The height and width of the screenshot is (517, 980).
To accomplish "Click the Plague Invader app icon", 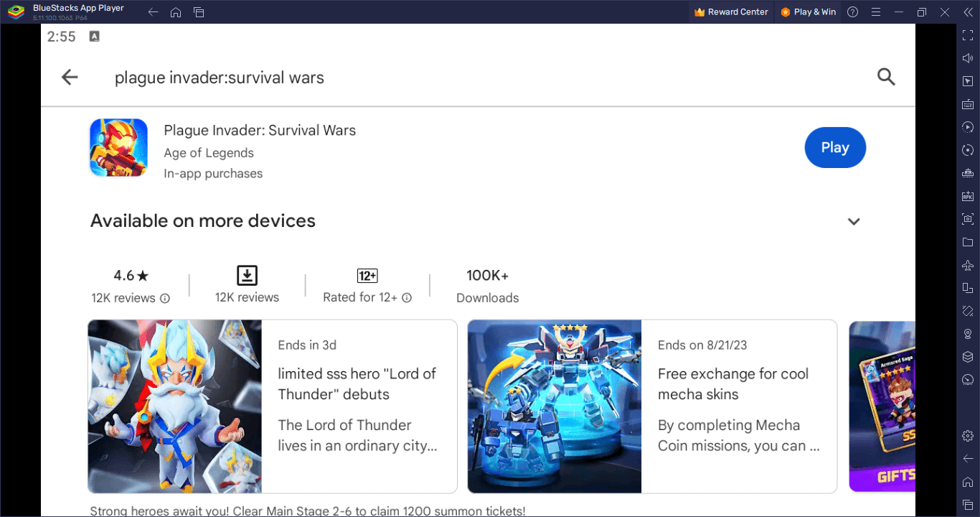I will [x=118, y=148].
